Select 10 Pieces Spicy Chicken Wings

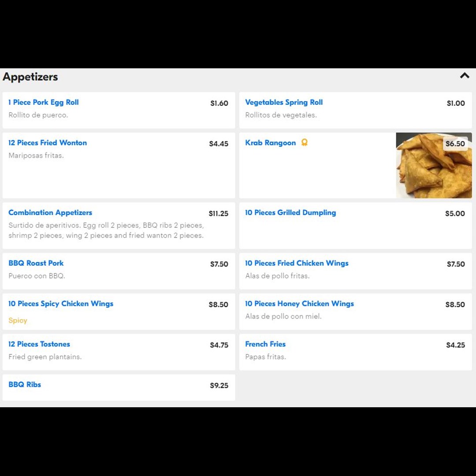[x=119, y=312]
